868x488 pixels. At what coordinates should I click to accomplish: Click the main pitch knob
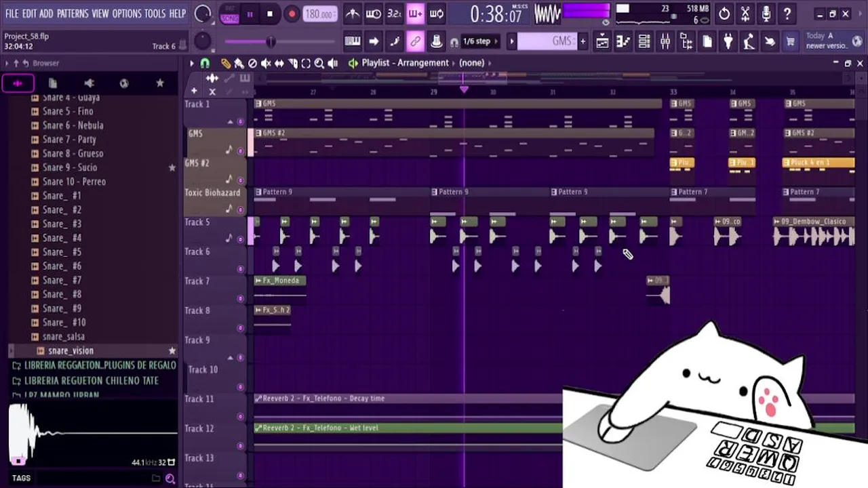[202, 42]
